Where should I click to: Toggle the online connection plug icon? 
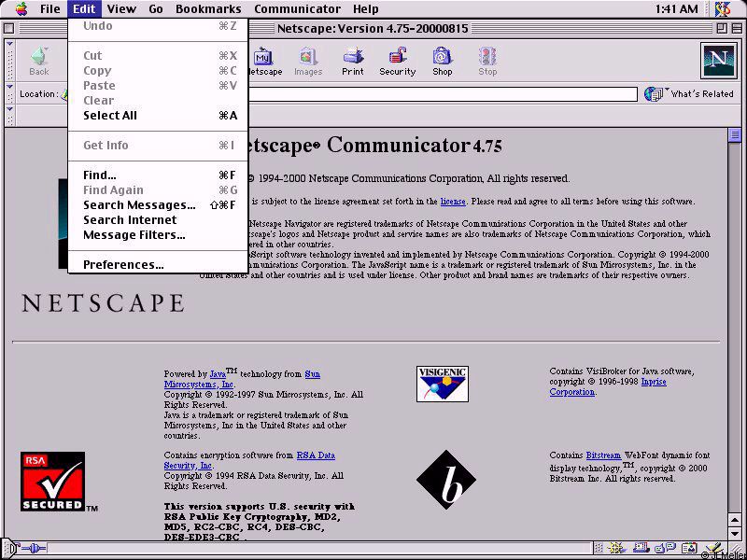(x=32, y=549)
